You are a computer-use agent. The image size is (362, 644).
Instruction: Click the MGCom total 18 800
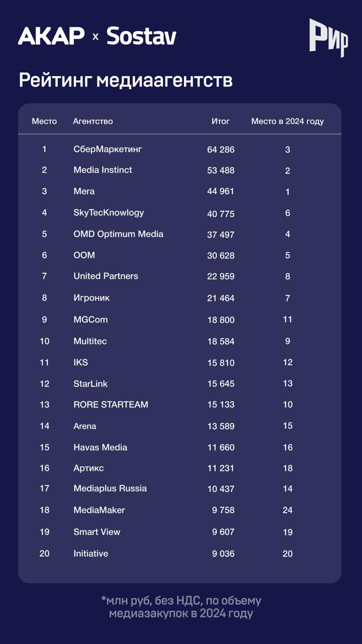(x=221, y=320)
